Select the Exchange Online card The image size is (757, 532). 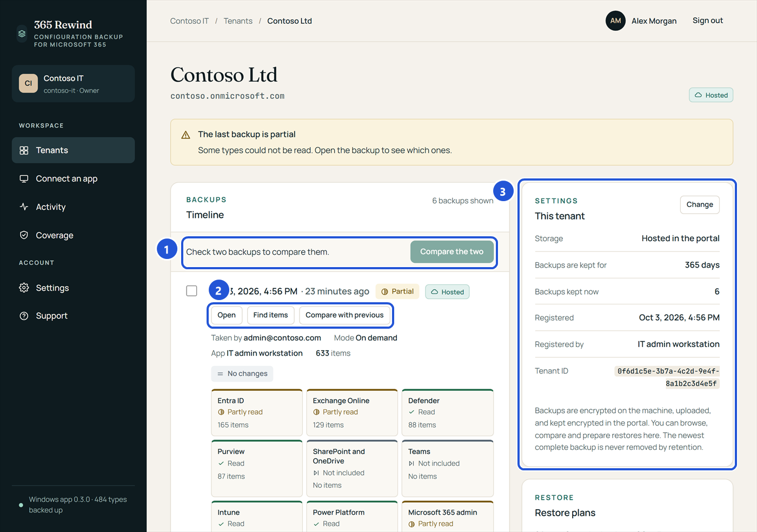point(352,413)
